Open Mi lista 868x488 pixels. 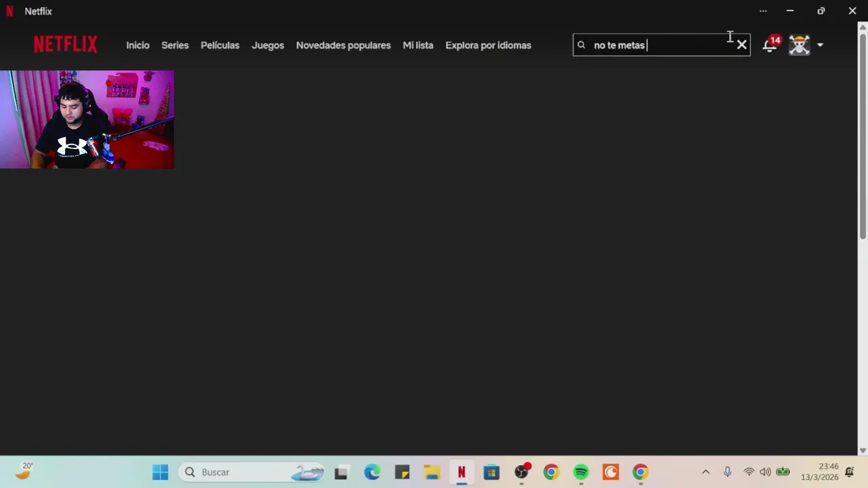click(418, 45)
